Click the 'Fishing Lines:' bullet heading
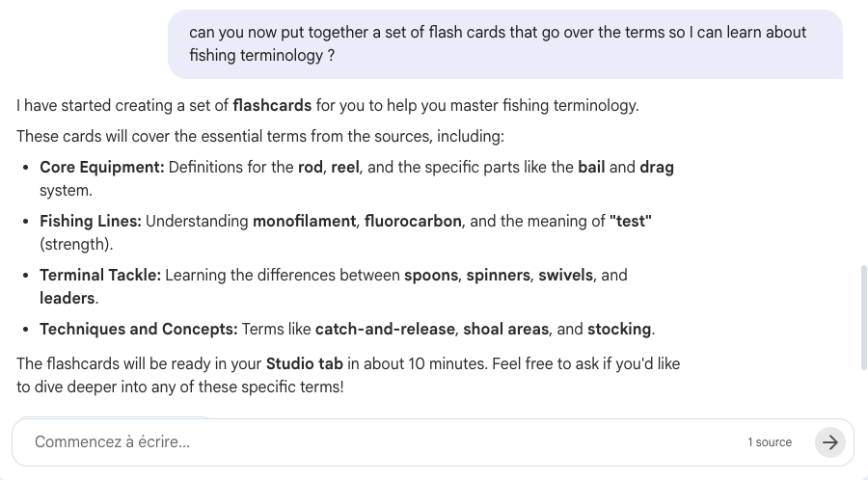Viewport: 868px width, 480px height. 91,221
